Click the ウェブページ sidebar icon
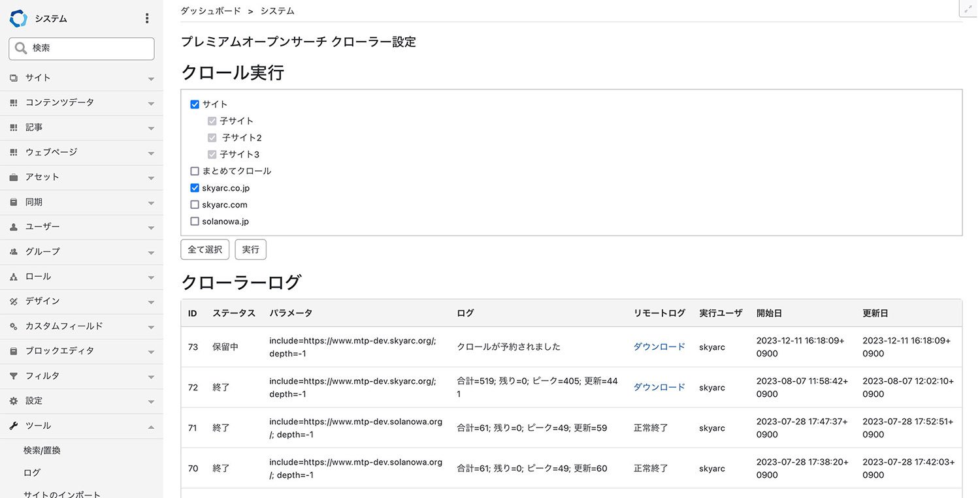The height and width of the screenshot is (498, 980). [x=14, y=152]
